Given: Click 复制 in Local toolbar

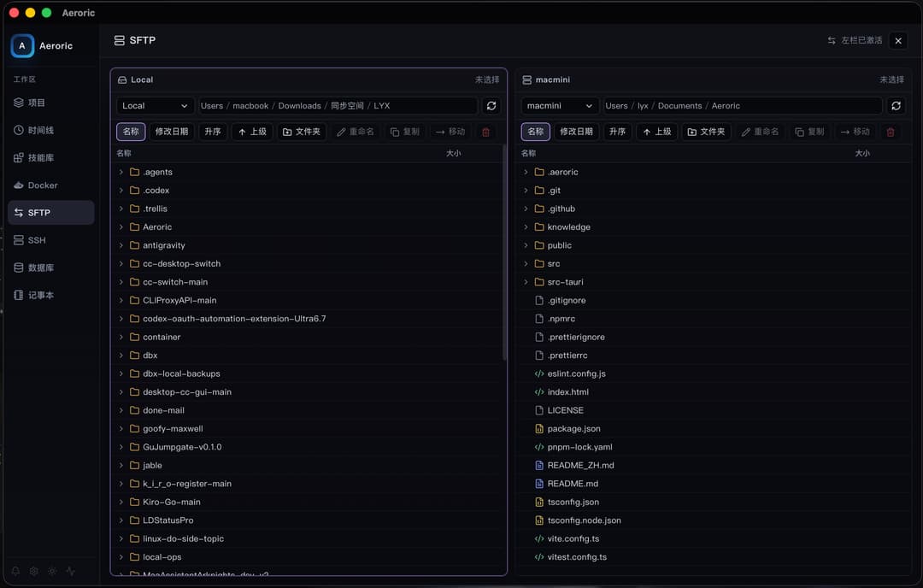Looking at the screenshot, I should 404,132.
